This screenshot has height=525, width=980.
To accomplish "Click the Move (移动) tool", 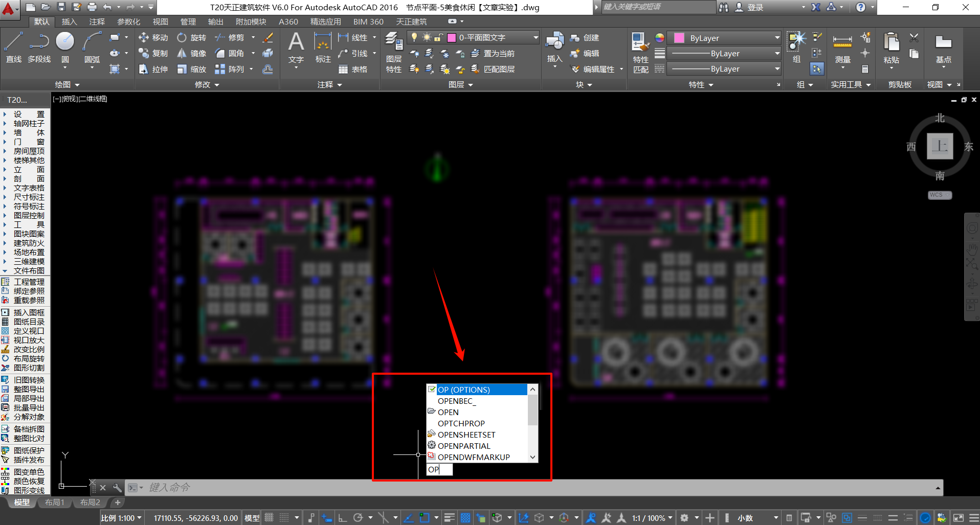I will [x=153, y=38].
